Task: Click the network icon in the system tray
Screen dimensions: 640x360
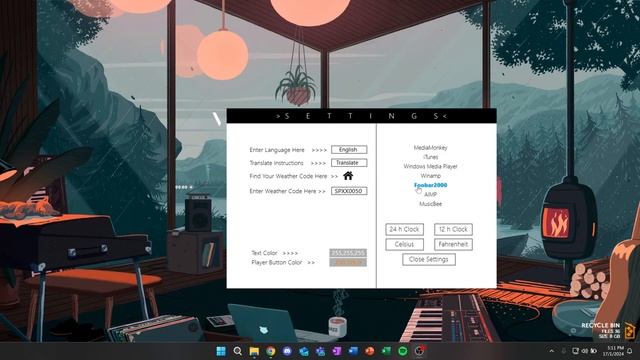Action: [x=576, y=351]
